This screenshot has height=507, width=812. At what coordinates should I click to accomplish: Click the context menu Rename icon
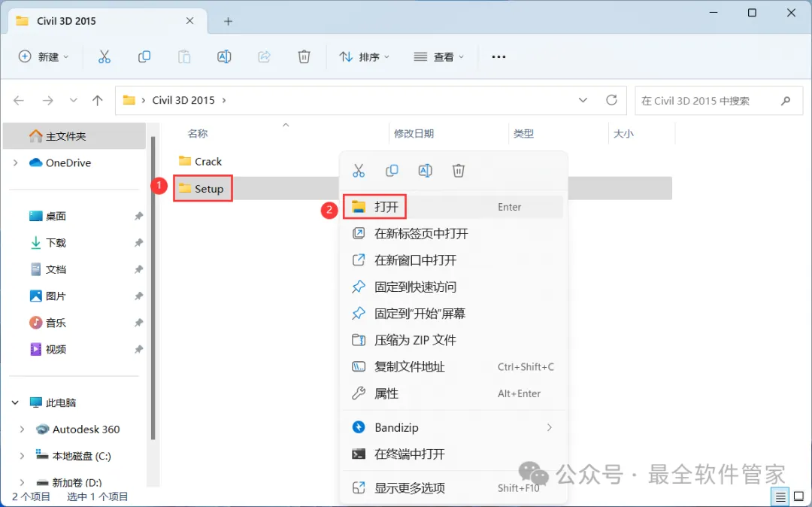pos(425,171)
